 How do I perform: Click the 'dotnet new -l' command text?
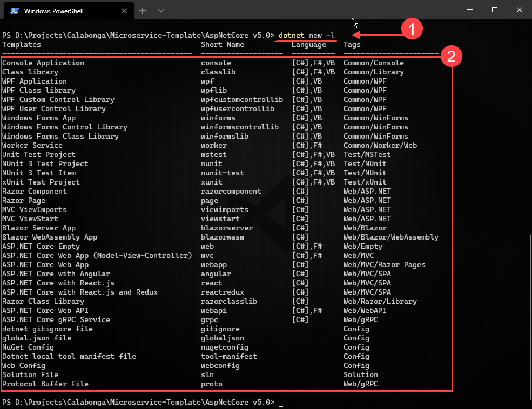(306, 35)
